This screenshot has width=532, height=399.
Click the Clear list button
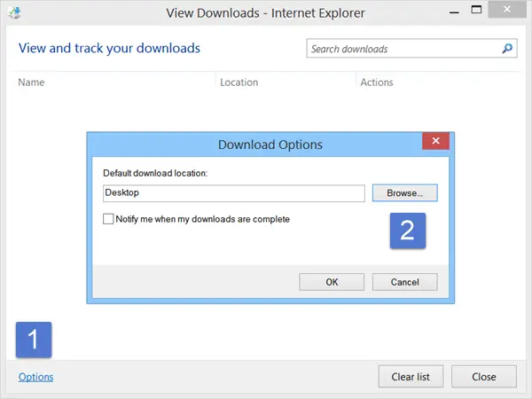tap(411, 377)
